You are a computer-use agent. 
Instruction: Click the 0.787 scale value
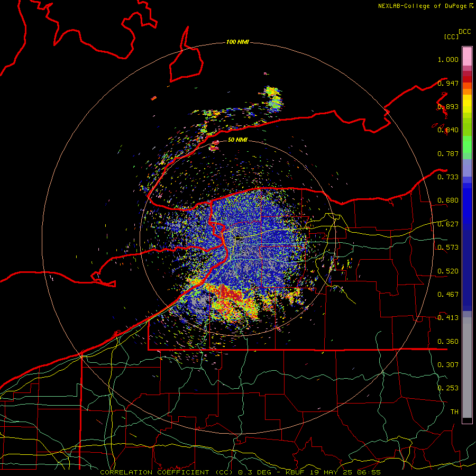click(x=448, y=153)
